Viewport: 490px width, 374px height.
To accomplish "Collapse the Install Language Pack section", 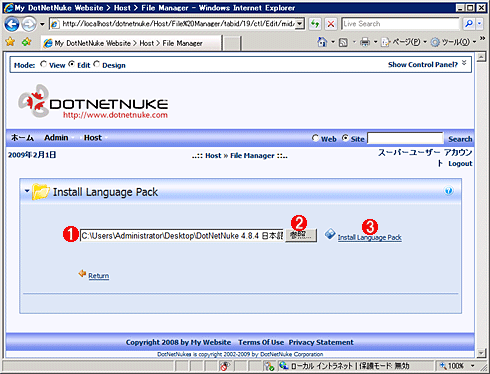I will coord(27,191).
